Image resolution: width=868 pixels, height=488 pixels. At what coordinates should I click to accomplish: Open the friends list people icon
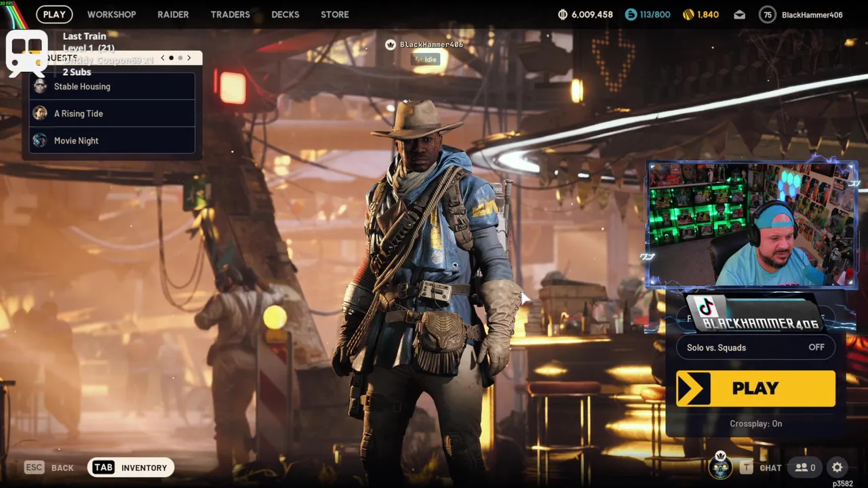[805, 468]
